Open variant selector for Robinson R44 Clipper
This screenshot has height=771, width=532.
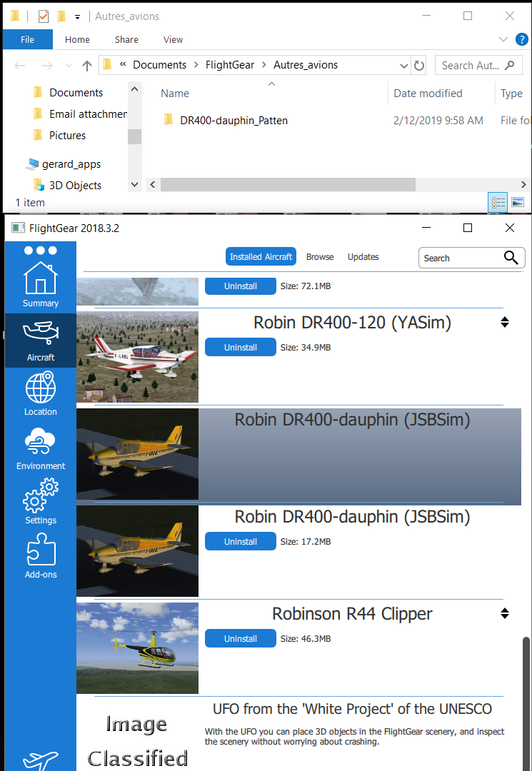pyautogui.click(x=504, y=613)
